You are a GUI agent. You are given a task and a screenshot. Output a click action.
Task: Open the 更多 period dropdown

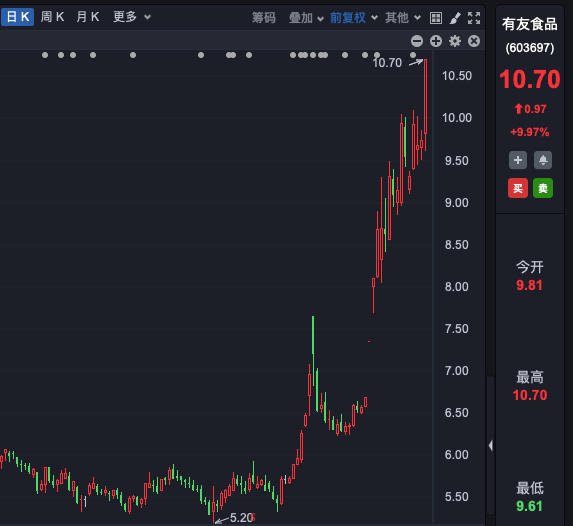coord(132,17)
